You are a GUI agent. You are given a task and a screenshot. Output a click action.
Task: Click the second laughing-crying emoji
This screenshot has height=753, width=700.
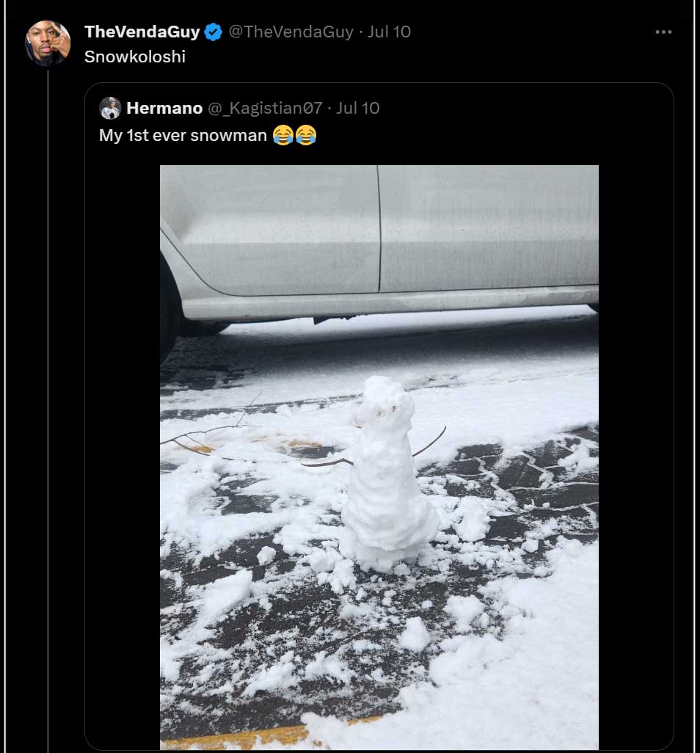tap(305, 136)
